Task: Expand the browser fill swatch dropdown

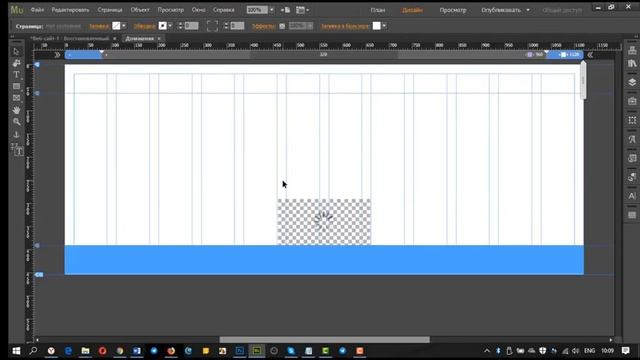Action: (x=384, y=26)
